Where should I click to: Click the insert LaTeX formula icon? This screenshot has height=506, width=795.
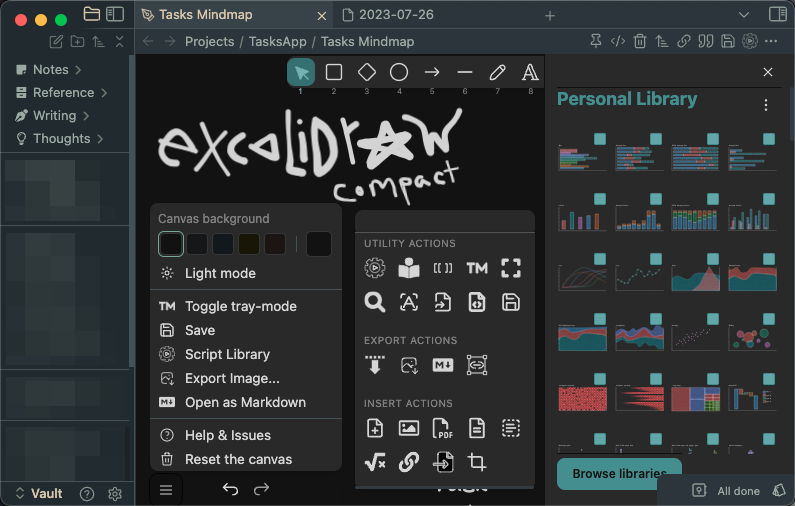click(375, 462)
